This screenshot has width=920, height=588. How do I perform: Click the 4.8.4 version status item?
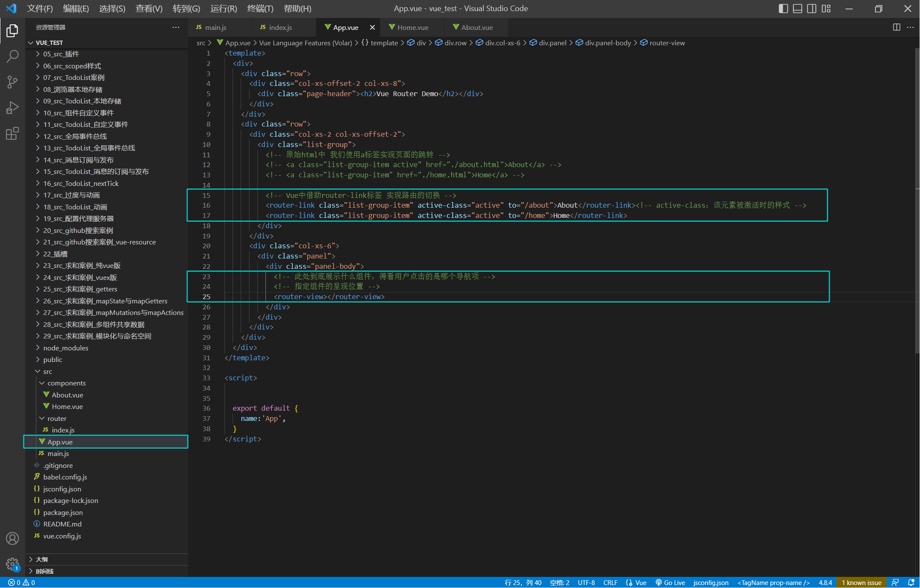825,582
